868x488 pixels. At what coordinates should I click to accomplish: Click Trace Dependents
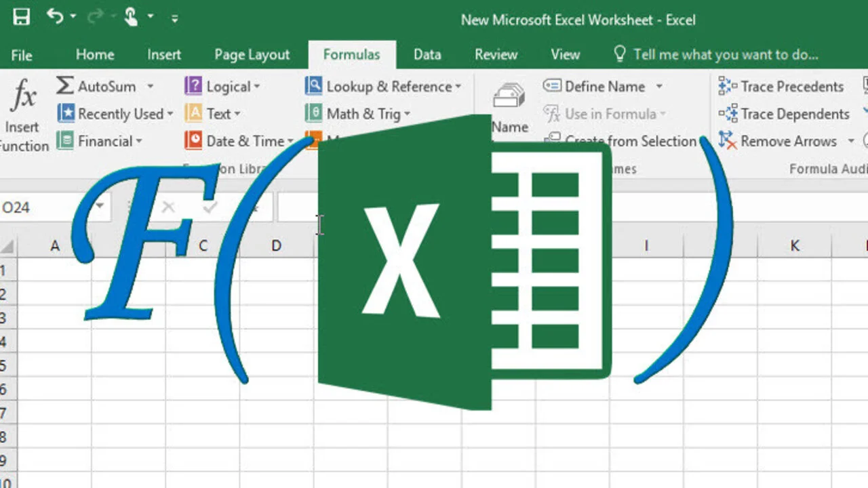(783, 114)
